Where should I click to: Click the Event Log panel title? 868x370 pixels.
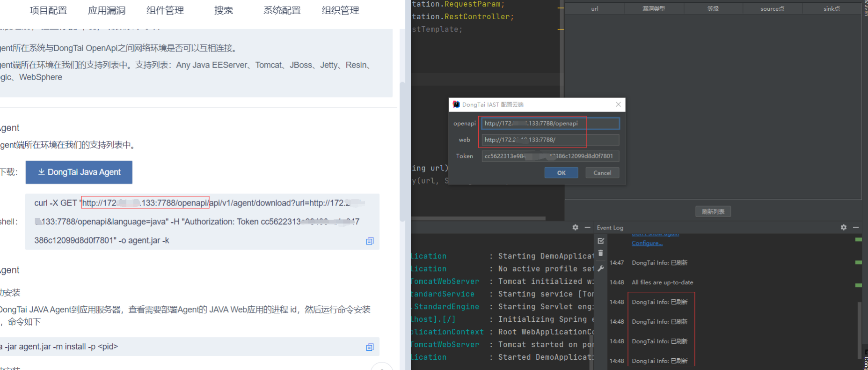[x=610, y=228]
